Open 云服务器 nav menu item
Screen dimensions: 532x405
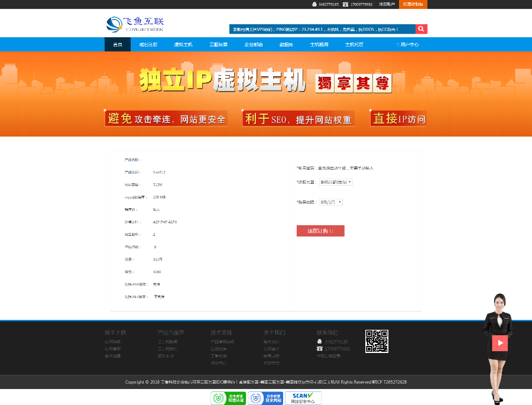pyautogui.click(x=218, y=44)
